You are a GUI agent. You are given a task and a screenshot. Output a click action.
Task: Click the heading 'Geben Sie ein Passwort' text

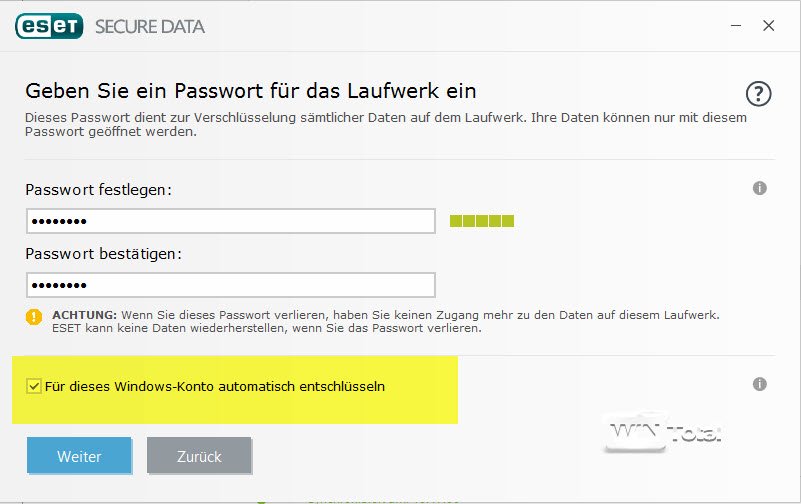[x=250, y=92]
